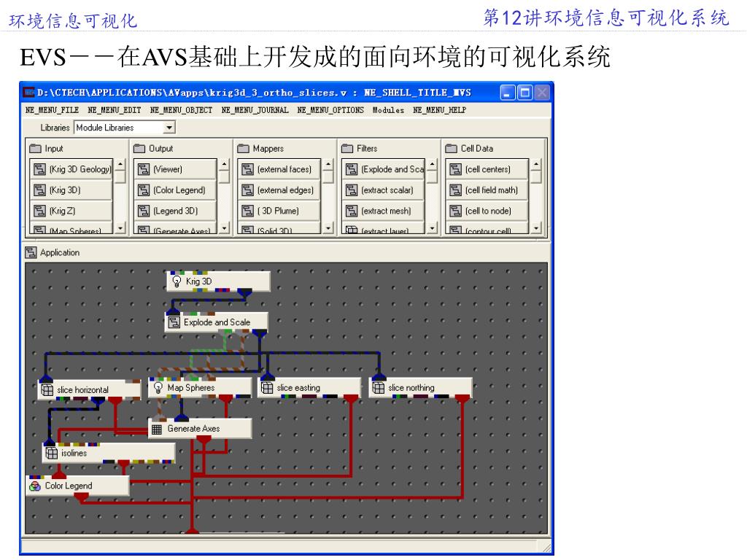747x560 pixels.
Task: Select the external faces module
Action: click(x=279, y=169)
